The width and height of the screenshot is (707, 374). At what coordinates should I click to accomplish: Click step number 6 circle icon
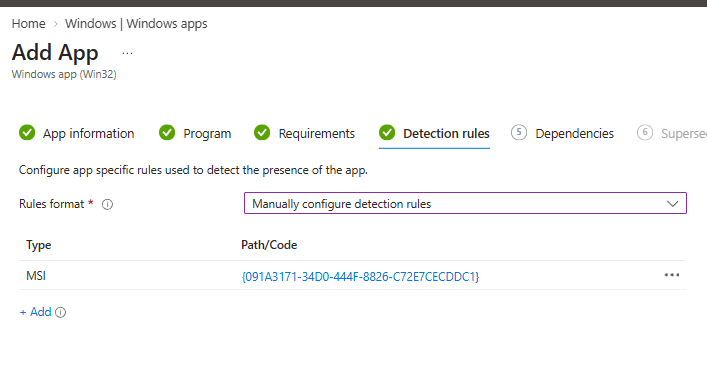coord(645,133)
